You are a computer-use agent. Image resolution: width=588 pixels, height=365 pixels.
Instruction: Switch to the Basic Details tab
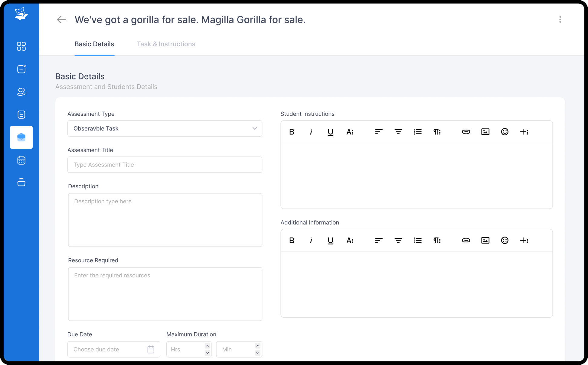tap(94, 44)
